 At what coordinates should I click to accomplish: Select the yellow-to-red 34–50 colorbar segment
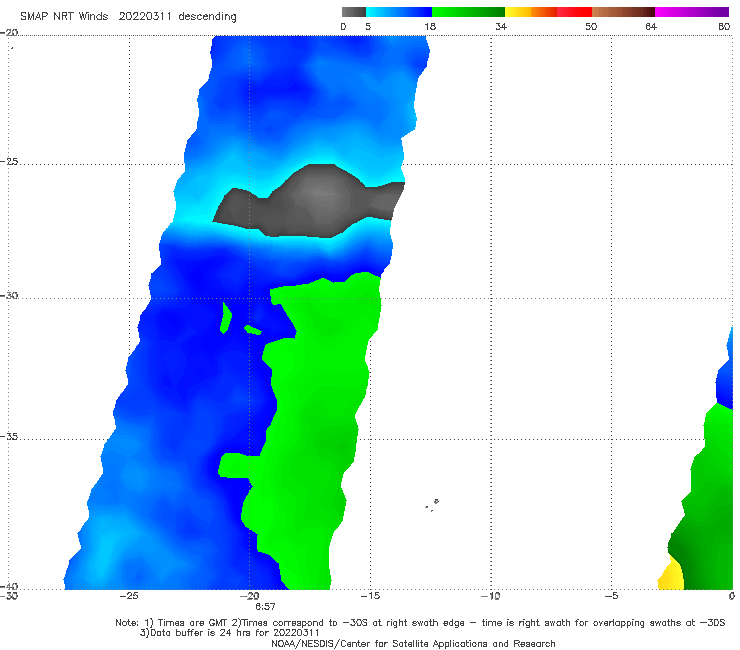[x=548, y=12]
